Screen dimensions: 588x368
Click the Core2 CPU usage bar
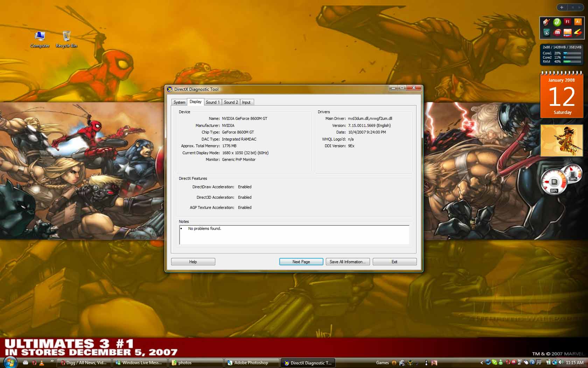(x=572, y=57)
